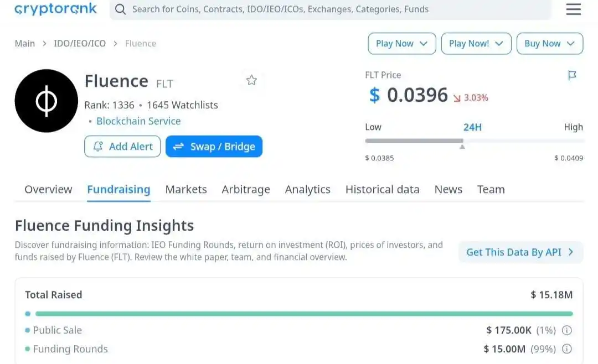Open the Analytics tab
Viewport: 598px width, 364px height.
307,189
